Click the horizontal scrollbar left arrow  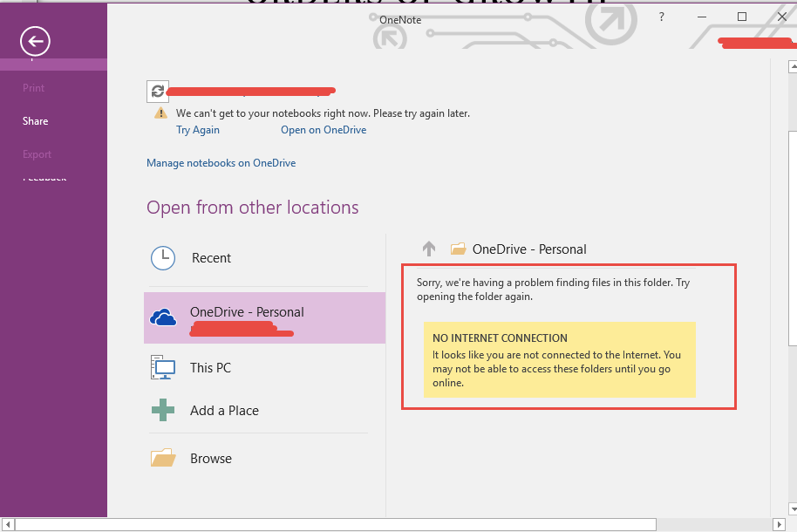pyautogui.click(x=8, y=524)
